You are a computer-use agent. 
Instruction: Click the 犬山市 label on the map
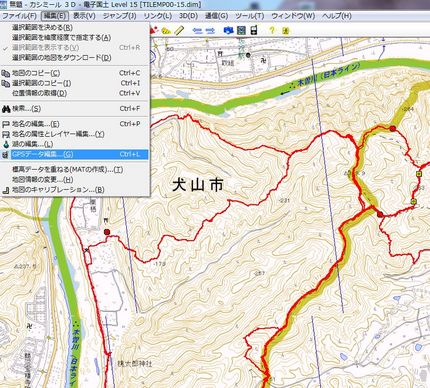point(198,185)
